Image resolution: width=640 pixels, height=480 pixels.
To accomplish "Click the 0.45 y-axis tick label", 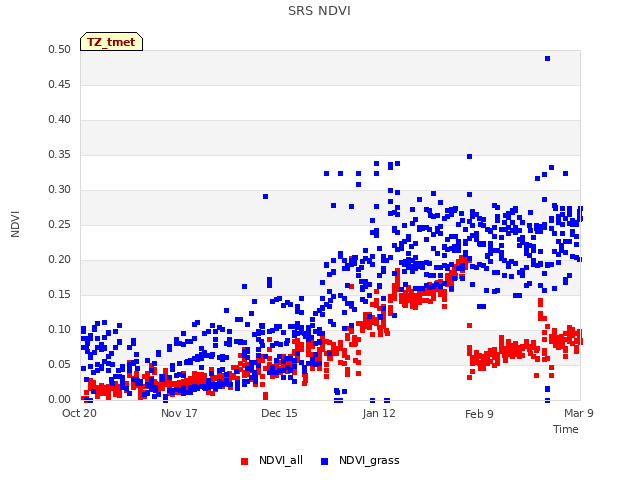I will coord(59,84).
